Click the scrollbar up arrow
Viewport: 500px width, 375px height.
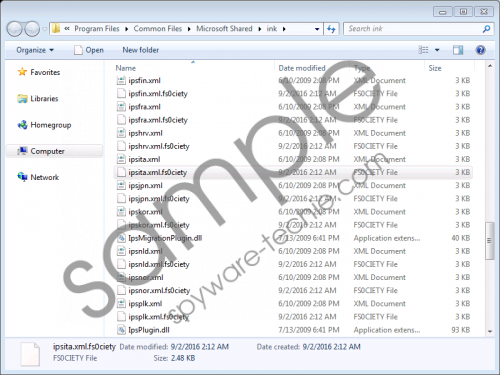(490, 66)
